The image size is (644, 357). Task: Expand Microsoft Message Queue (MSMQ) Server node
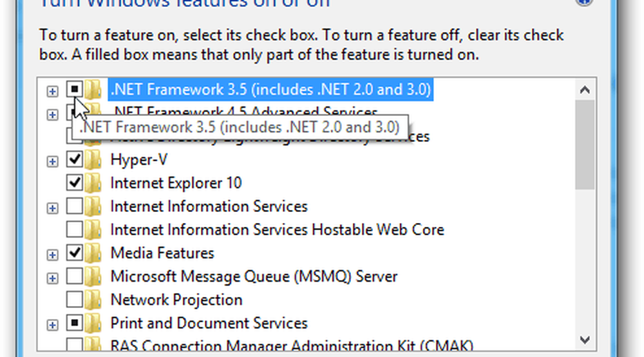click(x=52, y=278)
